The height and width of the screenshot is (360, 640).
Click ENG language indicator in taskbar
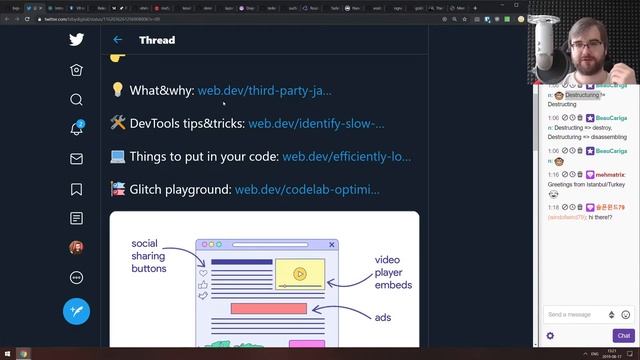pos(595,354)
